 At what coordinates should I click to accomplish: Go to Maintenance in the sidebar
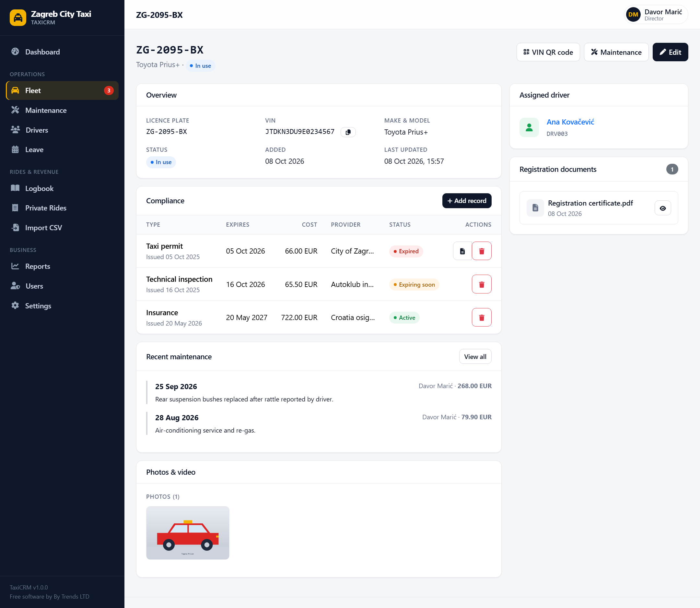(62, 110)
